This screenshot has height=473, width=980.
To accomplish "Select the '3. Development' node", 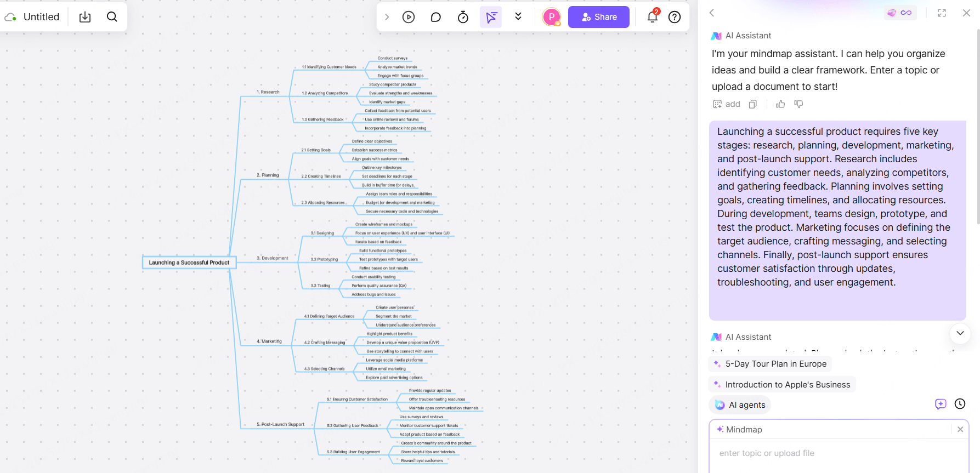I will coord(273,258).
